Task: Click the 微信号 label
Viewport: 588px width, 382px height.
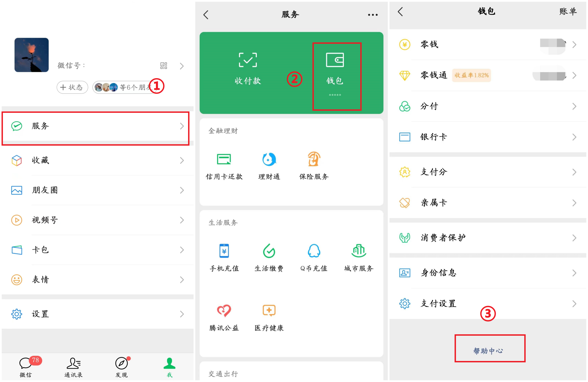Action: click(x=71, y=66)
